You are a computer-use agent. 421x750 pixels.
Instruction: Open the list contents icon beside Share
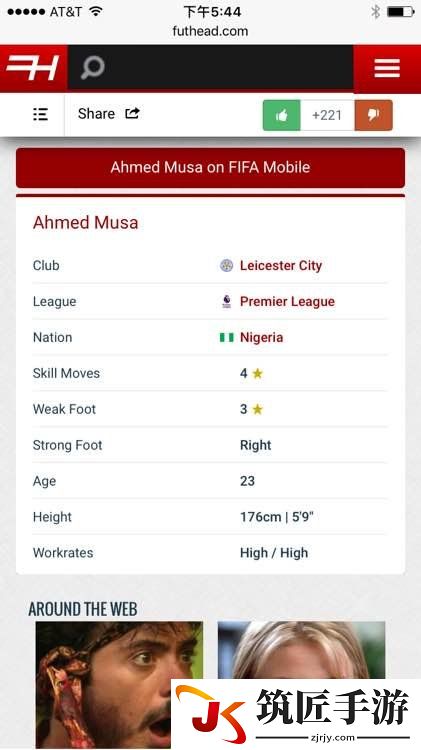[40, 114]
